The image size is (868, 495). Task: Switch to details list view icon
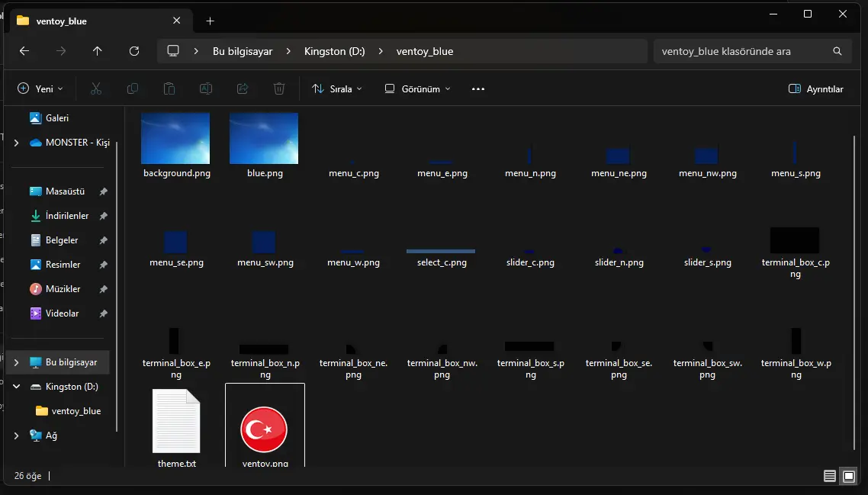[829, 476]
